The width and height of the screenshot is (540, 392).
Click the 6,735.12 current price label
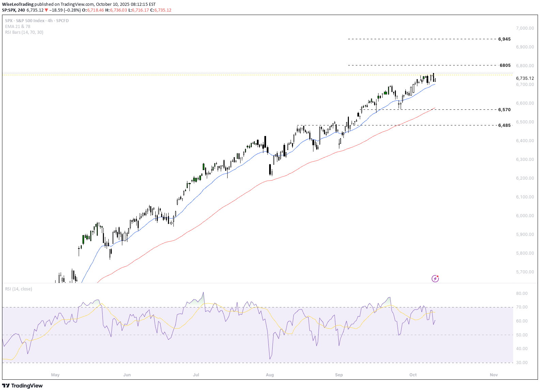coord(525,78)
